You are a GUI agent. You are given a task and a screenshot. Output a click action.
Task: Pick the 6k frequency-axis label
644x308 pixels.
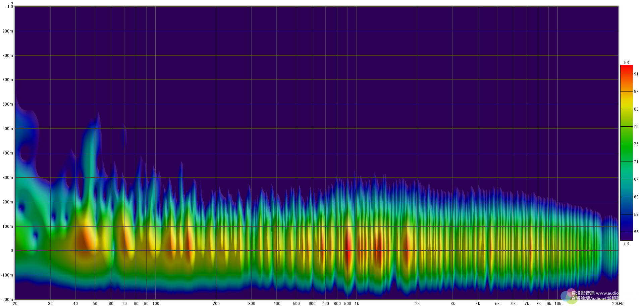tap(514, 304)
